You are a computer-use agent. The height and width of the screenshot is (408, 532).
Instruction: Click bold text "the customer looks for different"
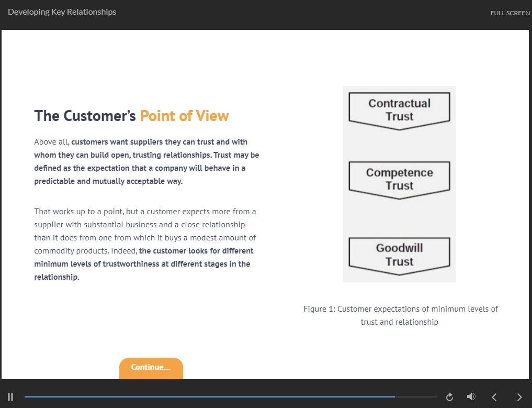pyautogui.click(x=196, y=251)
